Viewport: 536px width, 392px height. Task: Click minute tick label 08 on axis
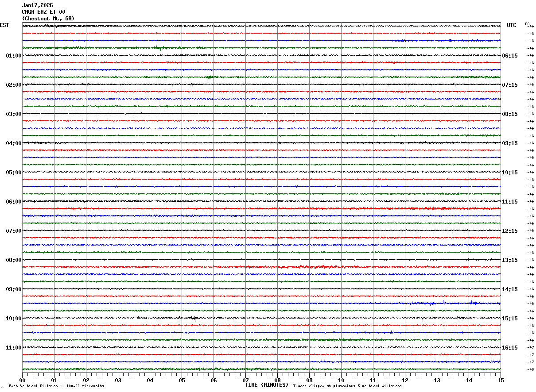pos(277,380)
